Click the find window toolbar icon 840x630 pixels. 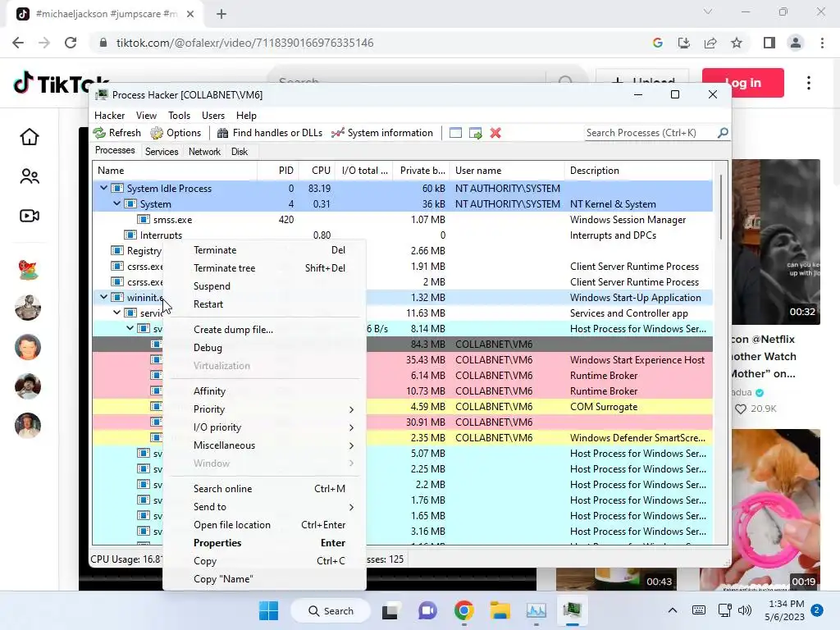pos(455,133)
